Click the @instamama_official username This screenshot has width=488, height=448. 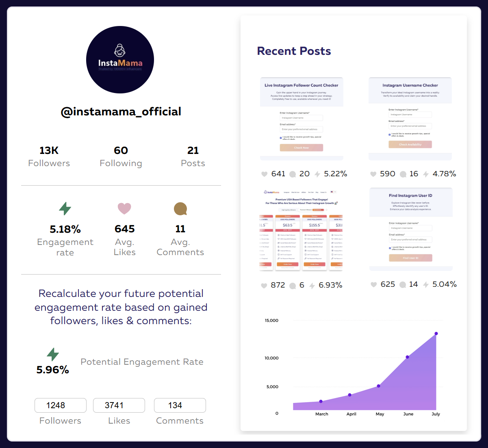121,111
